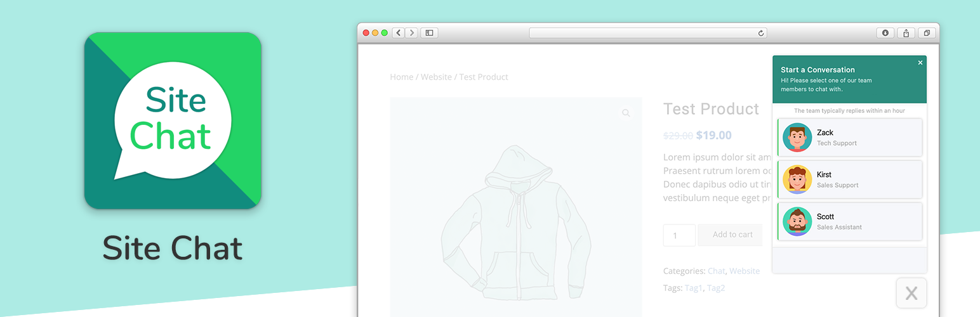Select Kirst Sales Support chat member

click(850, 179)
